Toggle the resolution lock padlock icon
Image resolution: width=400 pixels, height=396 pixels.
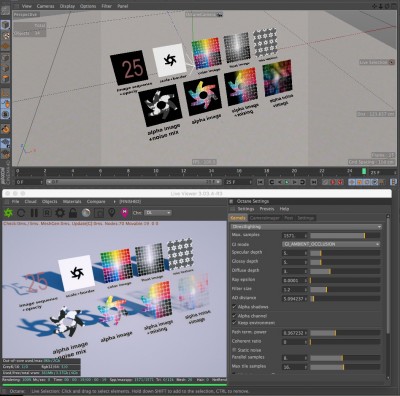tap(73, 213)
